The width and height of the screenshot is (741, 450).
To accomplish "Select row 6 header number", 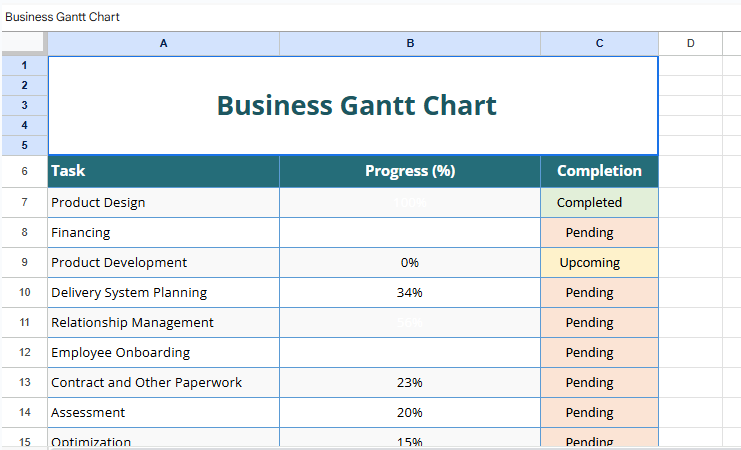I will (24, 171).
